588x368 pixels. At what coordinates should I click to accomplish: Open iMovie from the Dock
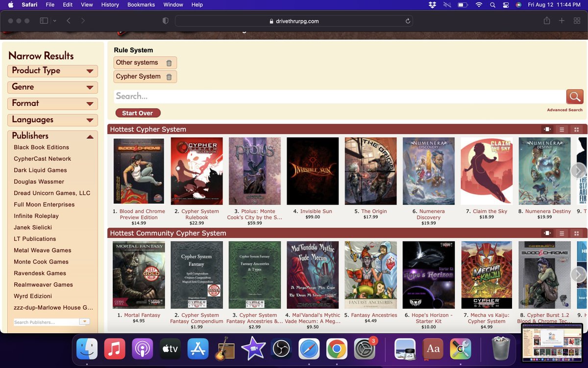coord(253,349)
